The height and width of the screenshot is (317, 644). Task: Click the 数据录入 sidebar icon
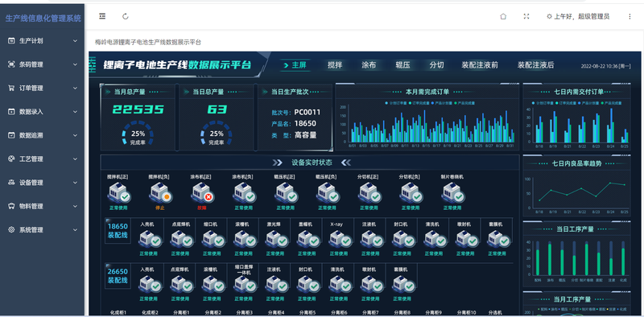(11, 112)
